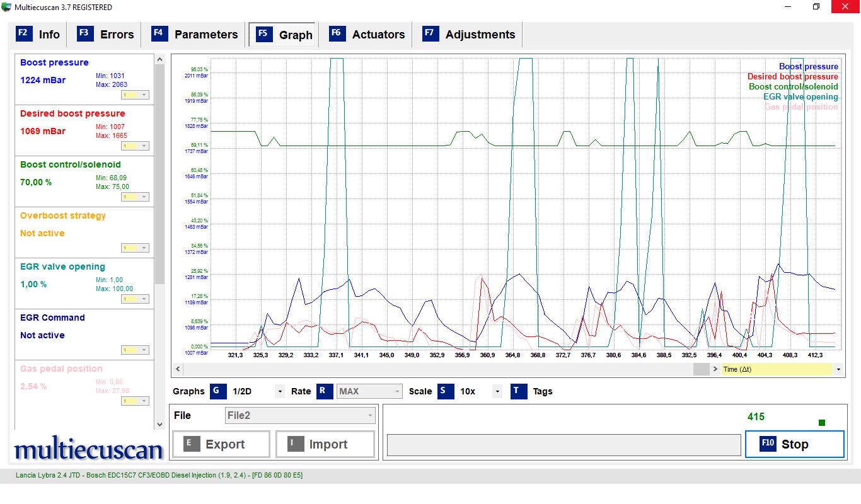This screenshot has width=861, height=504.
Task: Select the Overboost strategy parameter name
Action: pos(63,215)
